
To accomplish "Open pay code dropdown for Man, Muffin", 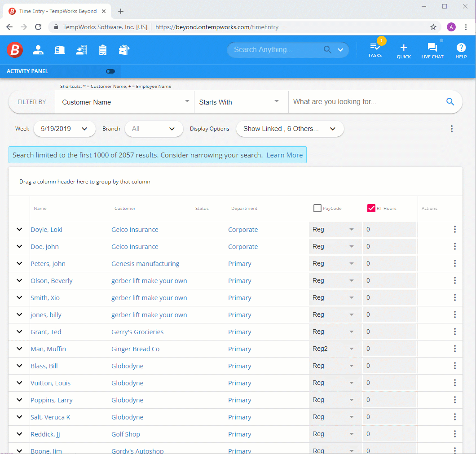I will pyautogui.click(x=335, y=349).
